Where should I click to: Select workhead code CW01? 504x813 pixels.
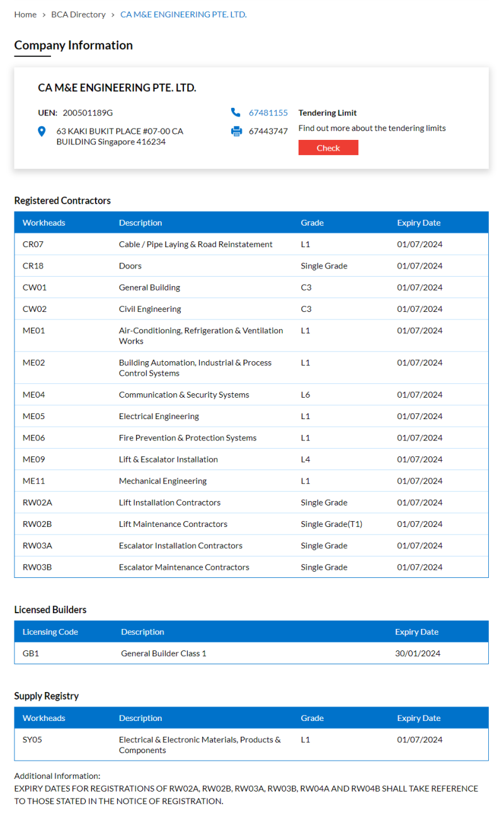tap(35, 287)
